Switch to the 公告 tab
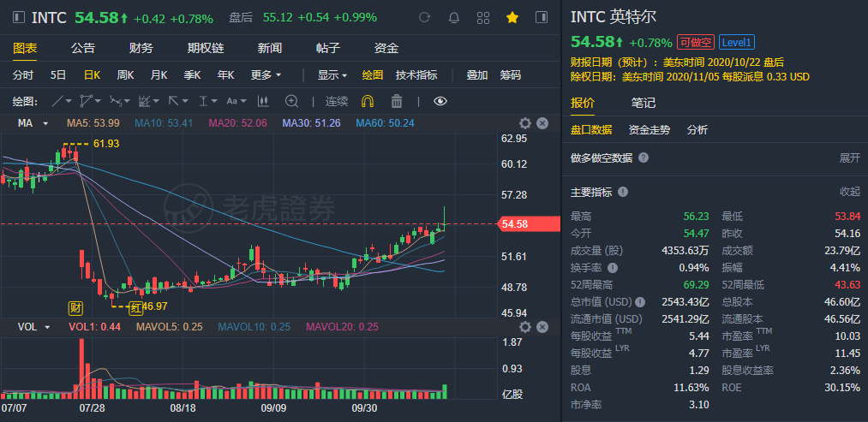Viewport: 868px width, 422px height. (83, 48)
